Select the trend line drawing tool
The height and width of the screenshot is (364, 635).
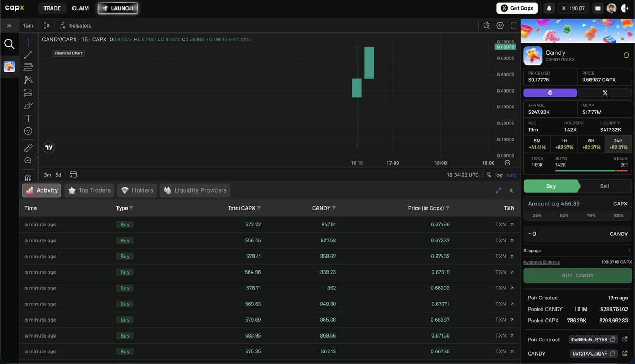pyautogui.click(x=29, y=54)
